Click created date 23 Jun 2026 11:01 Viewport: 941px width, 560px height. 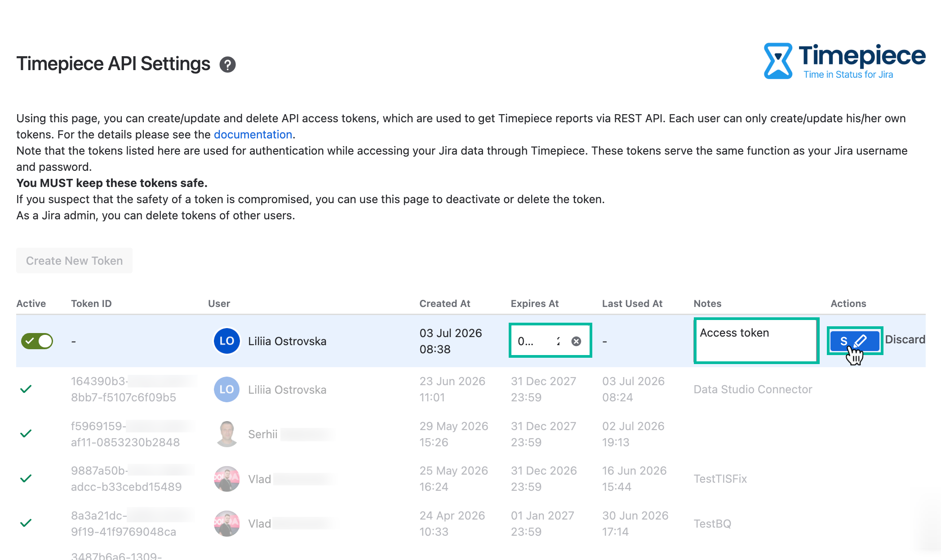point(452,389)
